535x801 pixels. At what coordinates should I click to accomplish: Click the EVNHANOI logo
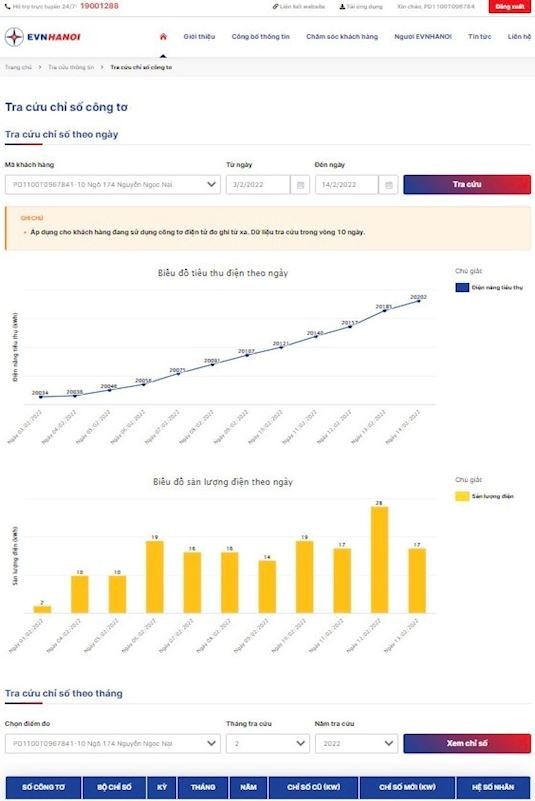click(x=42, y=37)
